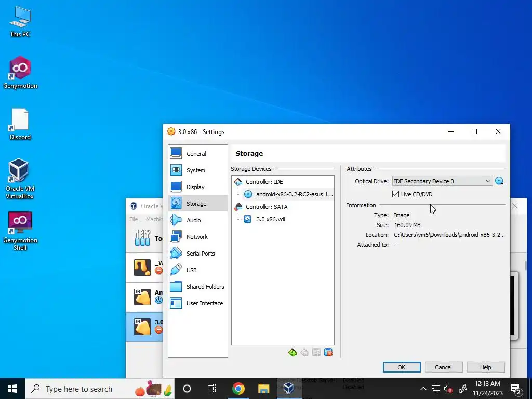Open System settings category
Image resolution: width=532 pixels, height=399 pixels.
(x=198, y=170)
